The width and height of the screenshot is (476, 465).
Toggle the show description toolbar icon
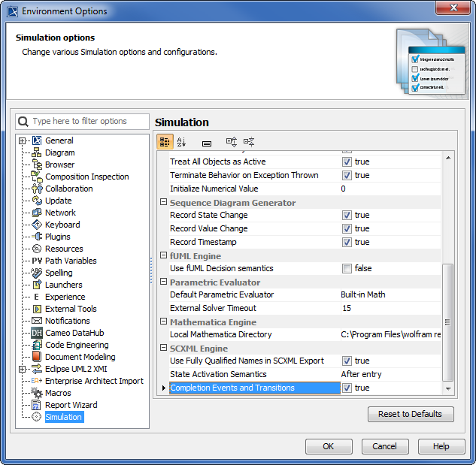coord(207,143)
